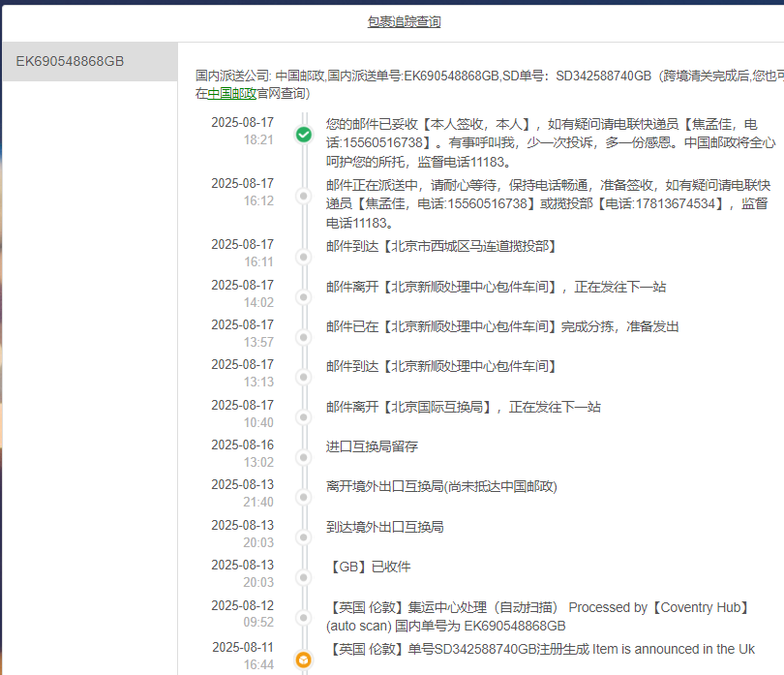
Task: Click the 2025-08-17 18:21 timestamp
Action: 243,131
